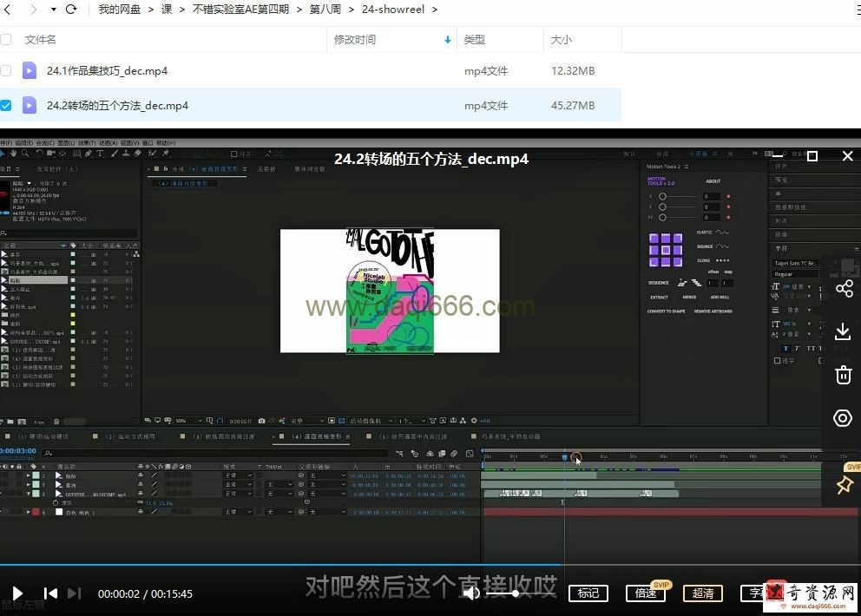The image size is (861, 616).
Task: Open the parent dropdown for layer 4 白色 纯色
Action: 326,512
